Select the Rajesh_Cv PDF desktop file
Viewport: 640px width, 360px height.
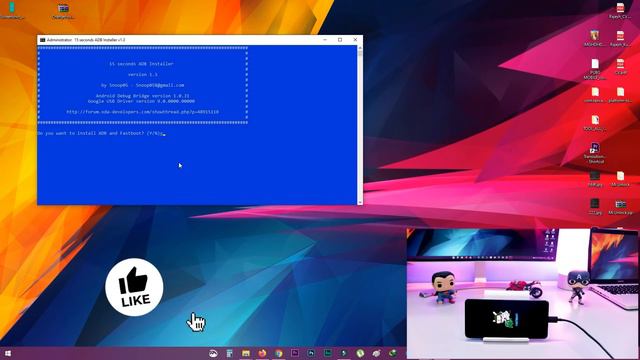(x=620, y=11)
